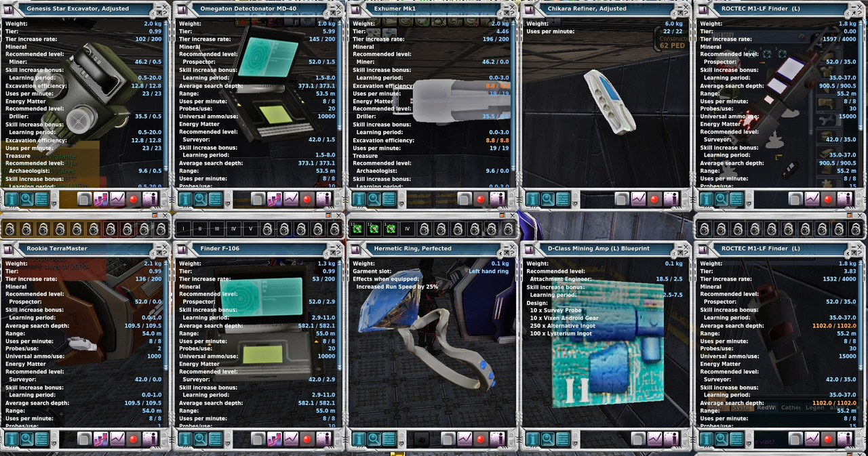868x456 pixels.
Task: Expand small arrow beside tabs in Rookie TerraMaster window
Action: click(x=54, y=443)
